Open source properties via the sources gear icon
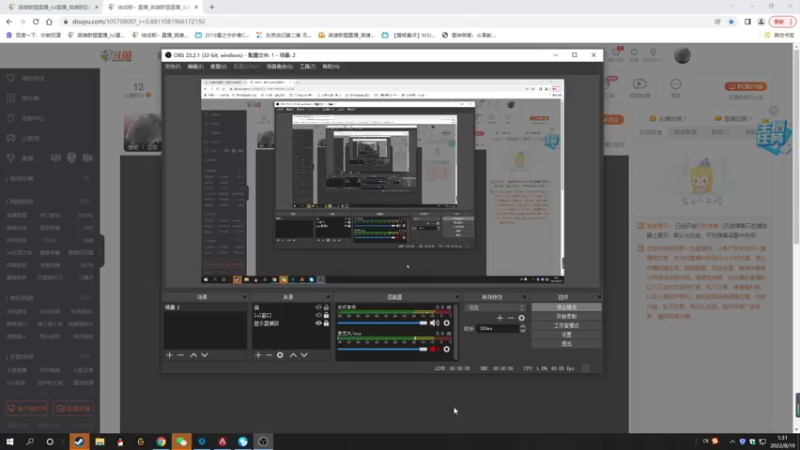This screenshot has height=450, width=800. 280,355
